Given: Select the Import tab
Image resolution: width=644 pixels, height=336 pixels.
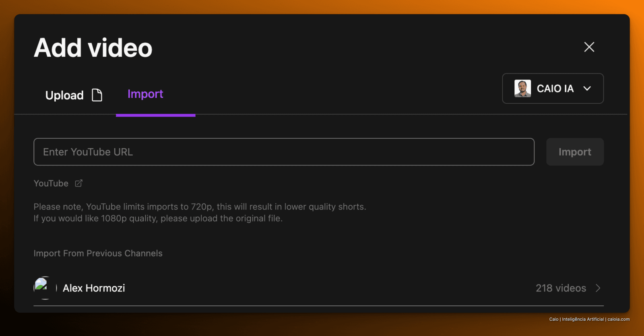Looking at the screenshot, I should [x=145, y=94].
